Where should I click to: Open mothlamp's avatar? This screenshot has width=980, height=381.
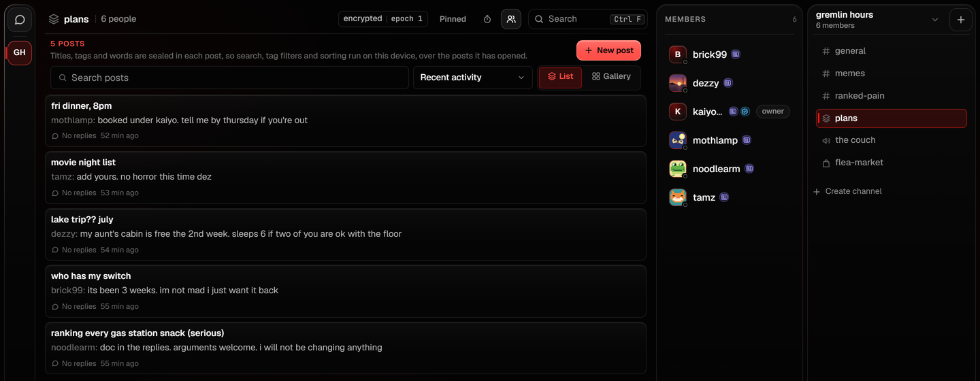point(677,140)
